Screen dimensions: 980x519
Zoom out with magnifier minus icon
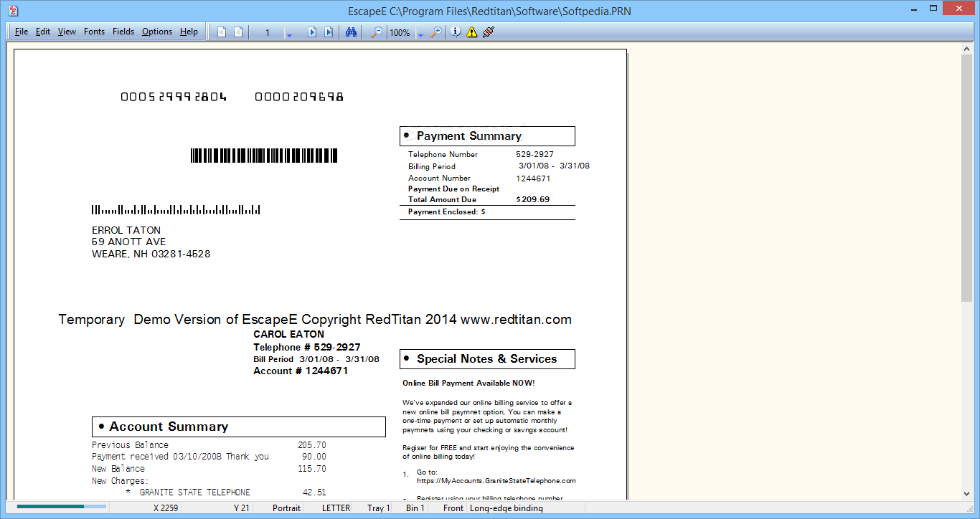[376, 32]
